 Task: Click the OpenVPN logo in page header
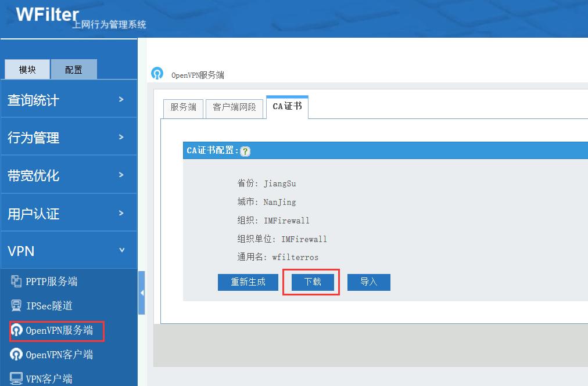click(157, 74)
